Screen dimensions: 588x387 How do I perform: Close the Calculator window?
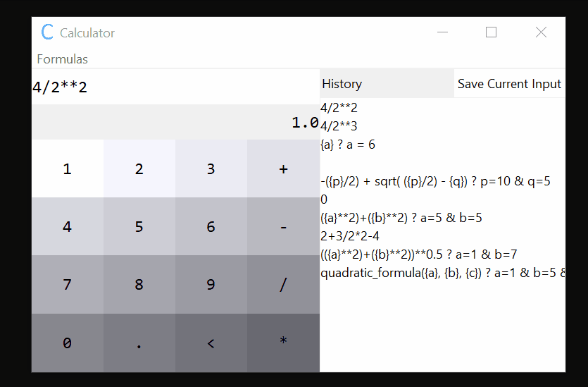click(x=541, y=32)
